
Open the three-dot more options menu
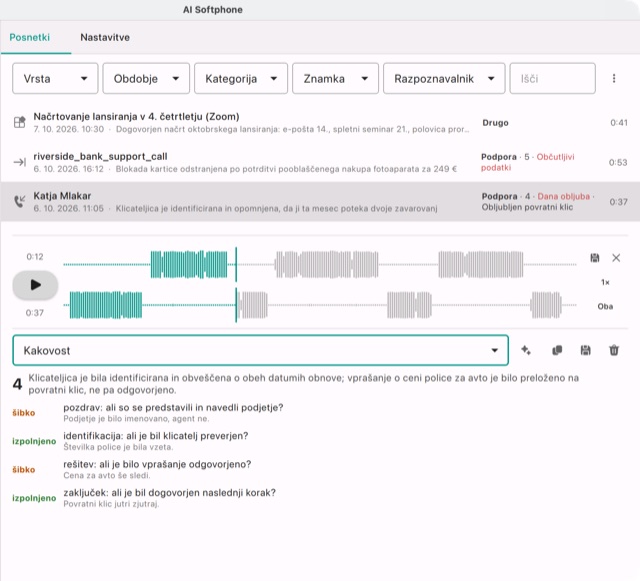click(613, 78)
